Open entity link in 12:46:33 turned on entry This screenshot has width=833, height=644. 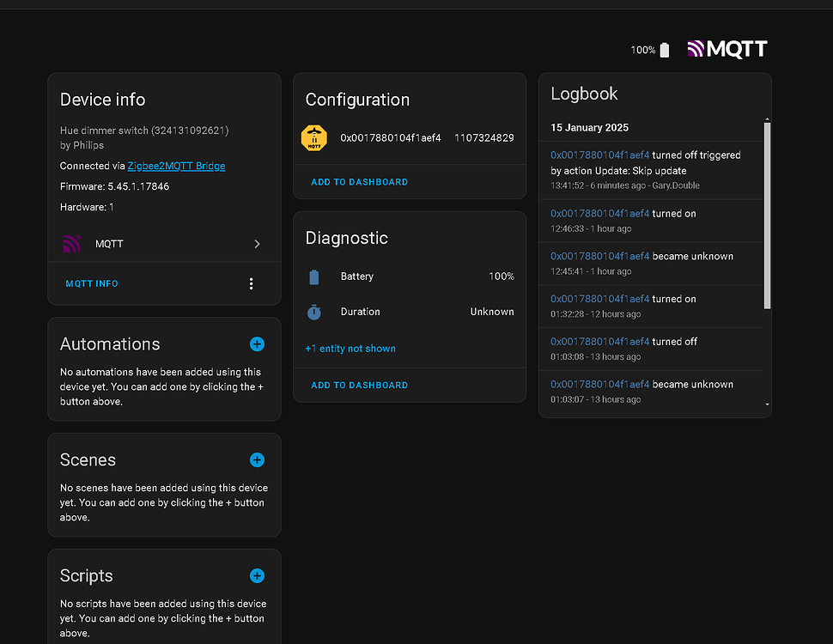click(599, 214)
